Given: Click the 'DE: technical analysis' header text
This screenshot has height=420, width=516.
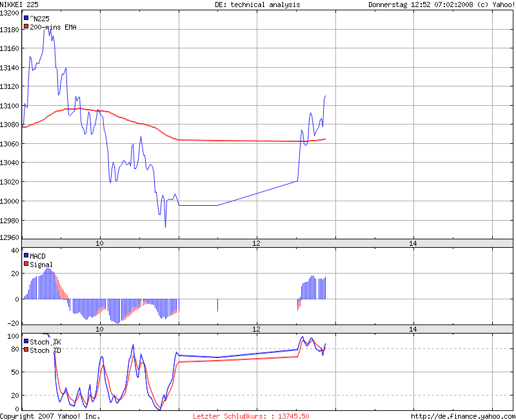Looking at the screenshot, I should click(257, 5).
